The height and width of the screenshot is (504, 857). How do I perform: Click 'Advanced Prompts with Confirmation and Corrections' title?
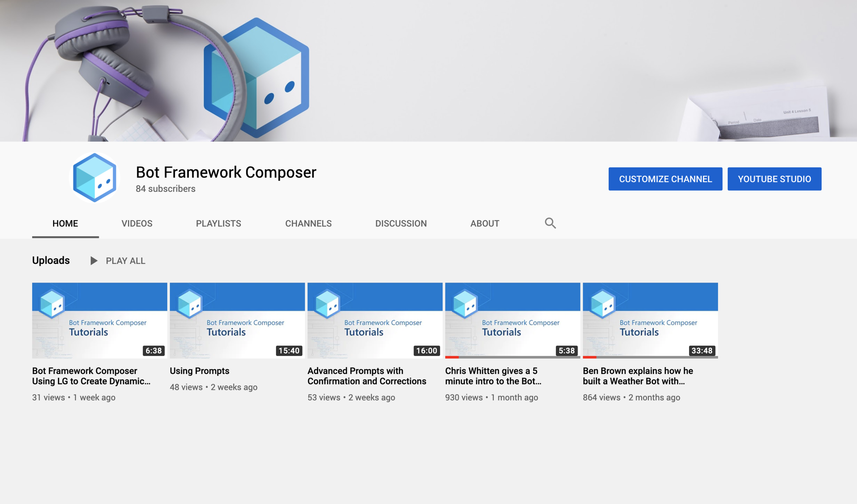366,376
